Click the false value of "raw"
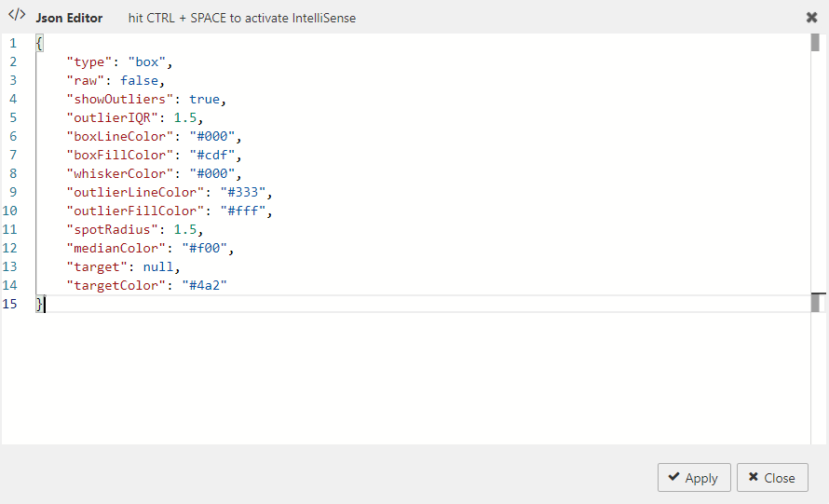Image resolution: width=829 pixels, height=504 pixels. coord(139,81)
